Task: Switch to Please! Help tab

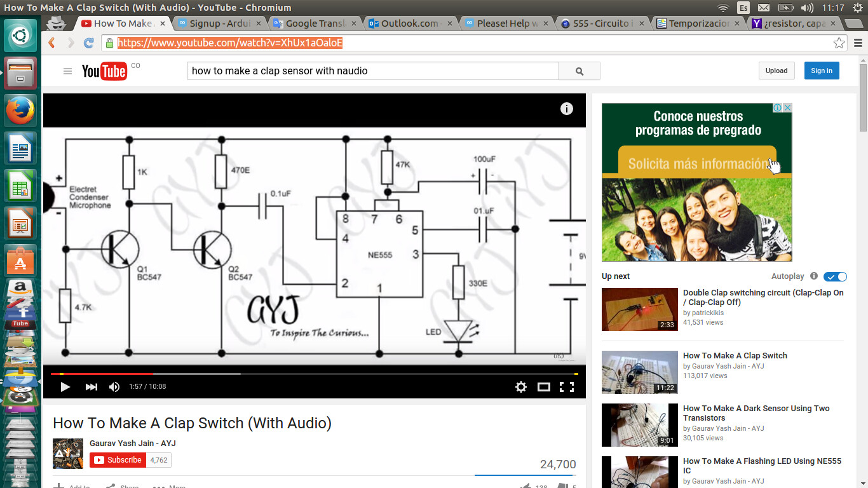Action: 507,24
